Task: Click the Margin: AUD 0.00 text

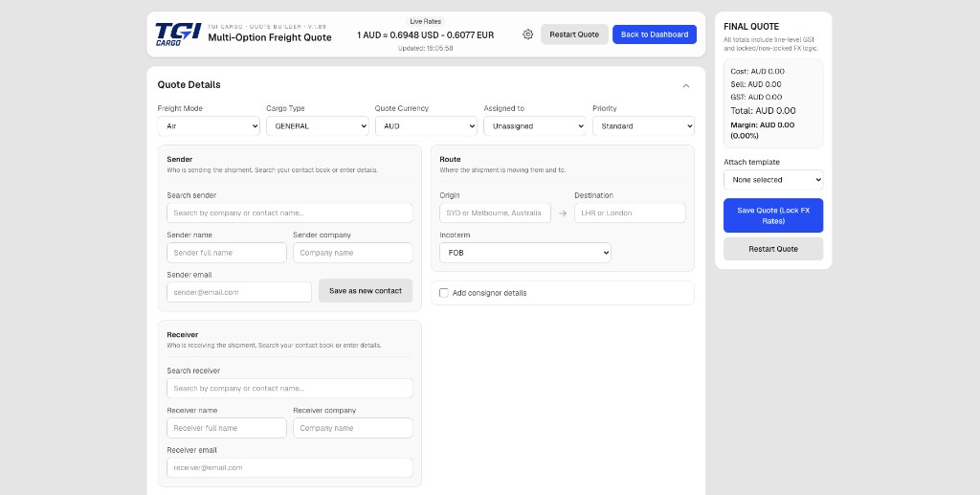Action: click(763, 130)
